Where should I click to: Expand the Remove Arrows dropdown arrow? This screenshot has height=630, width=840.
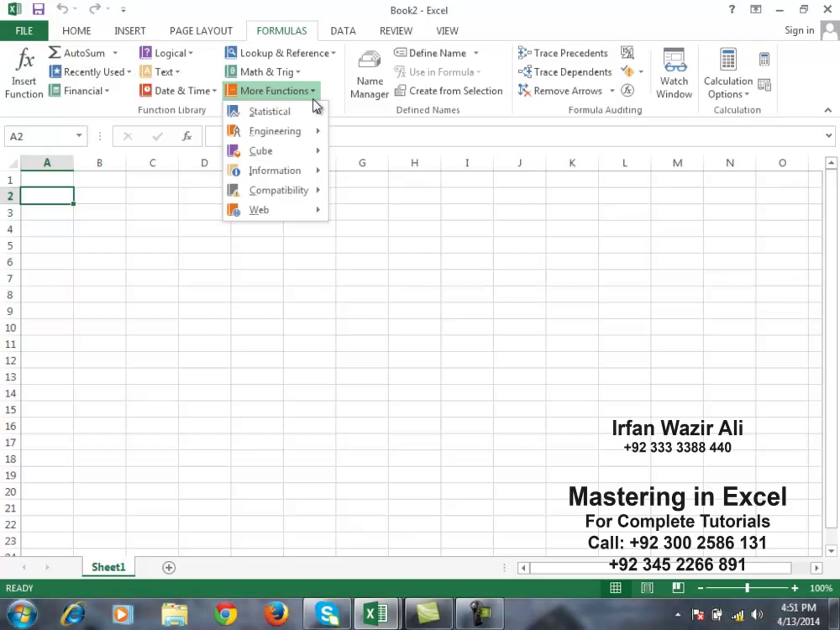(612, 91)
